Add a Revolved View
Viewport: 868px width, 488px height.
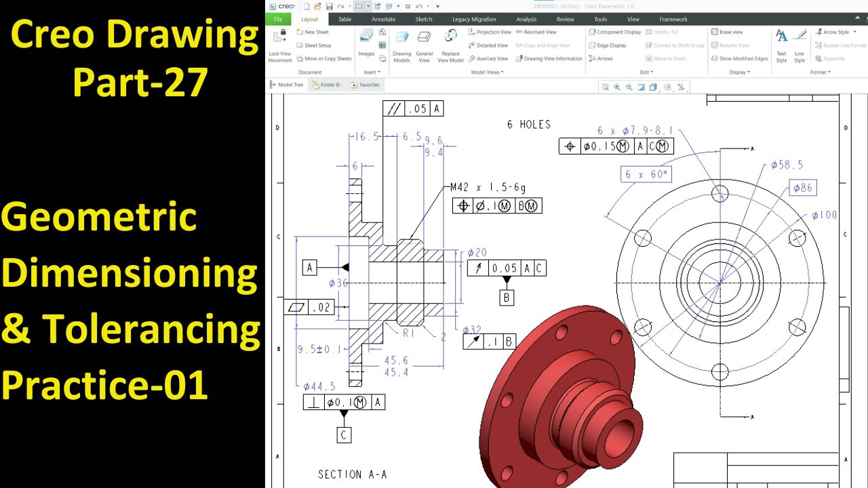pos(536,32)
